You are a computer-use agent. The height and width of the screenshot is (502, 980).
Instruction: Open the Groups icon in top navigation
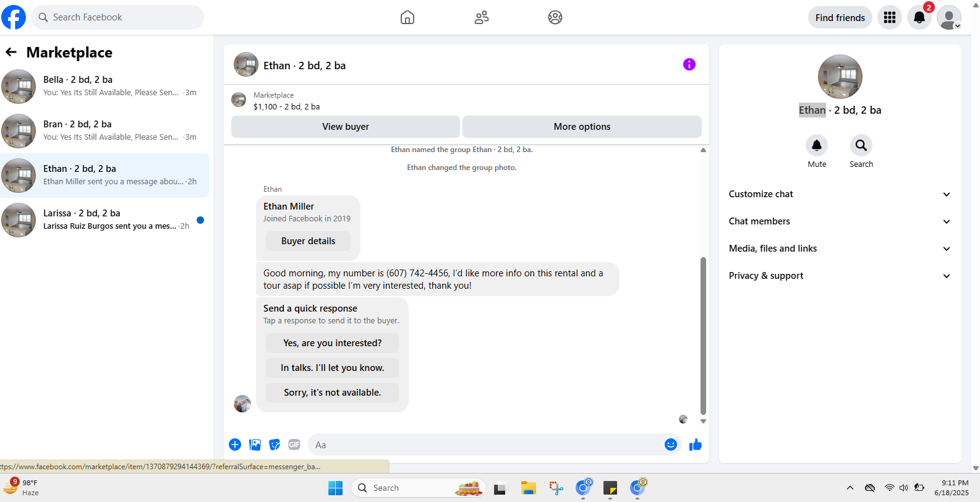pos(555,17)
